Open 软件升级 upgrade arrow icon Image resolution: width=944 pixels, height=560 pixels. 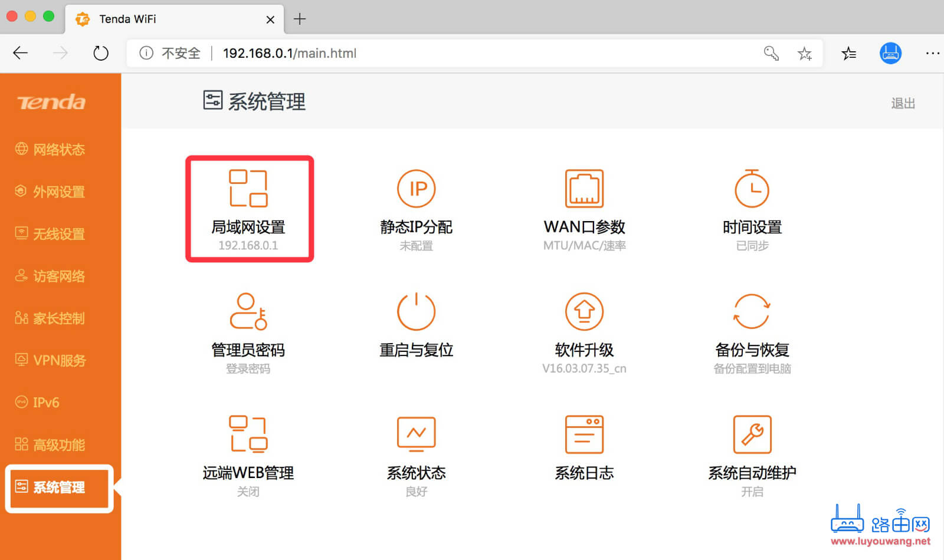tap(584, 311)
